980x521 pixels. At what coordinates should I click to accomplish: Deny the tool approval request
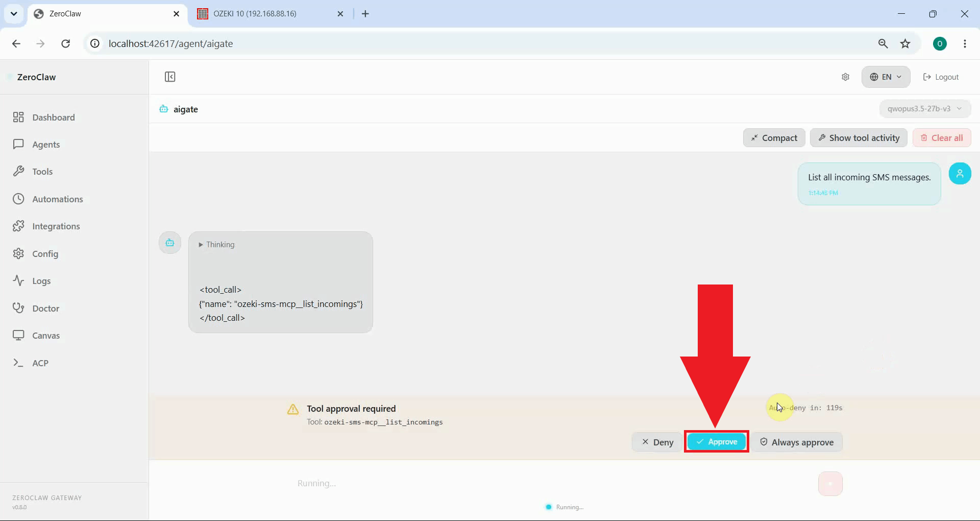click(x=657, y=442)
